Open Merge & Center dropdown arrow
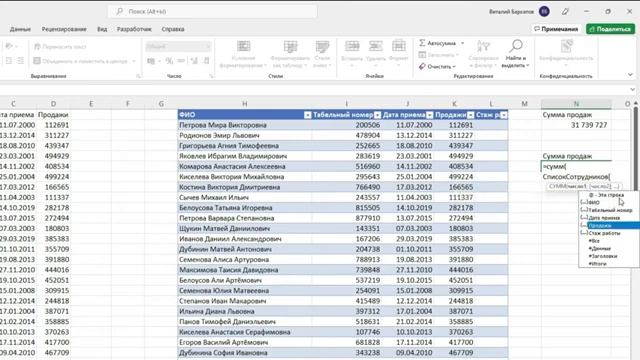The height and width of the screenshot is (360, 640). (133, 61)
